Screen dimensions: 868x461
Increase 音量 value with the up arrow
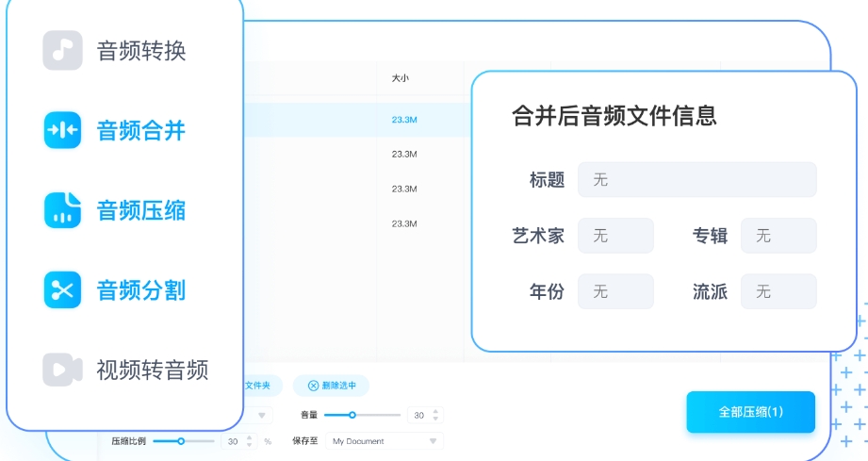pyautogui.click(x=435, y=412)
